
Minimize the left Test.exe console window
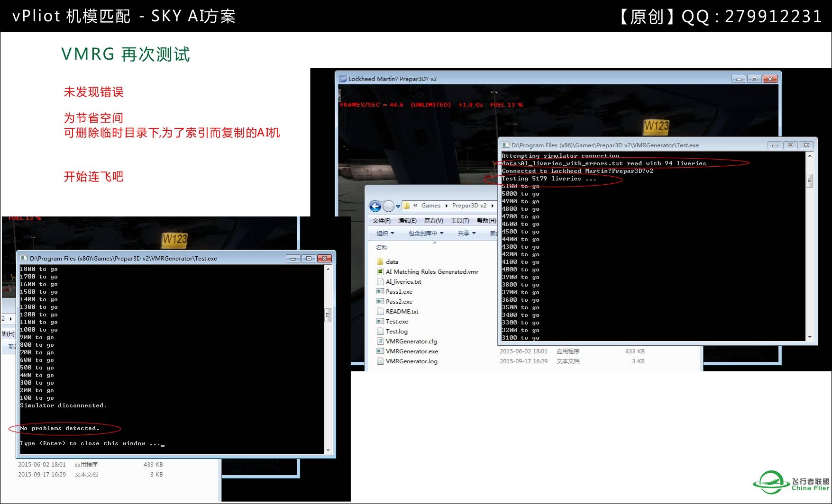pos(293,259)
